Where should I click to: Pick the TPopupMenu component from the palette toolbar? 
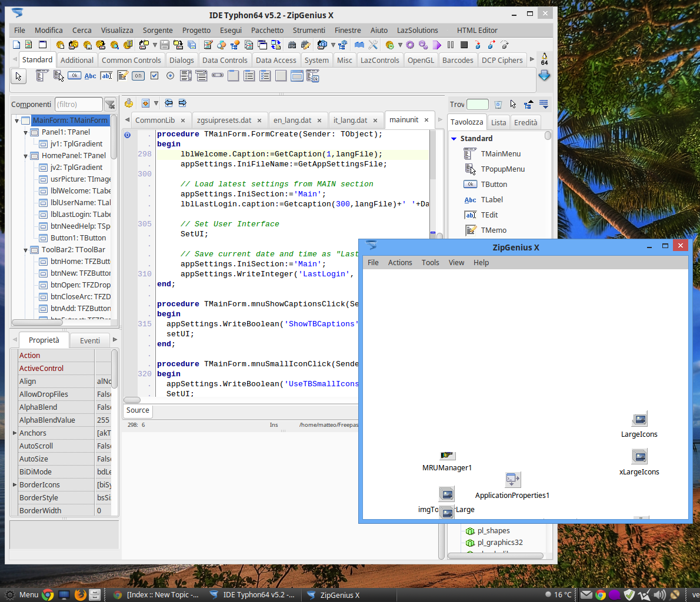click(58, 76)
